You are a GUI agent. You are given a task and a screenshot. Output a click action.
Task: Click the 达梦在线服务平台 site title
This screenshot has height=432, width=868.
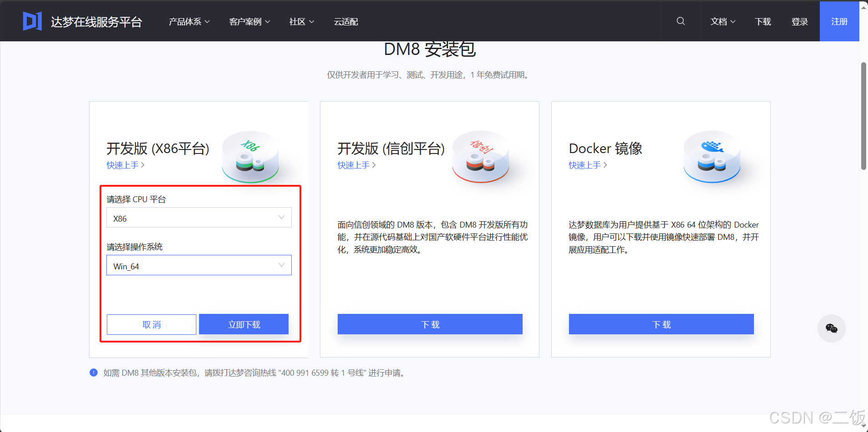[x=96, y=22]
